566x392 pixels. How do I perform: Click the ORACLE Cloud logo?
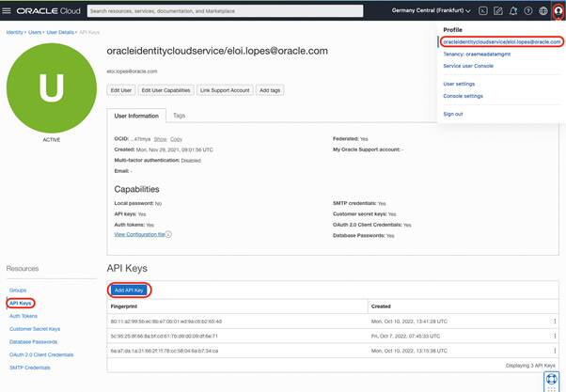point(48,11)
